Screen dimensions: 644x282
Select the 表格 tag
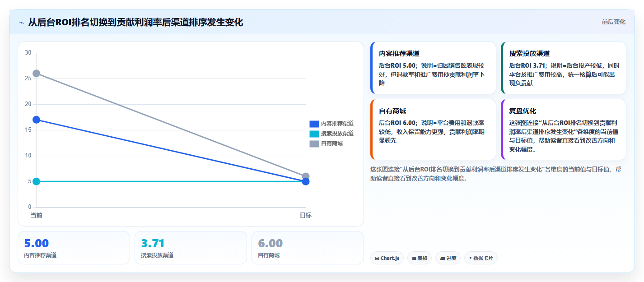click(x=420, y=258)
